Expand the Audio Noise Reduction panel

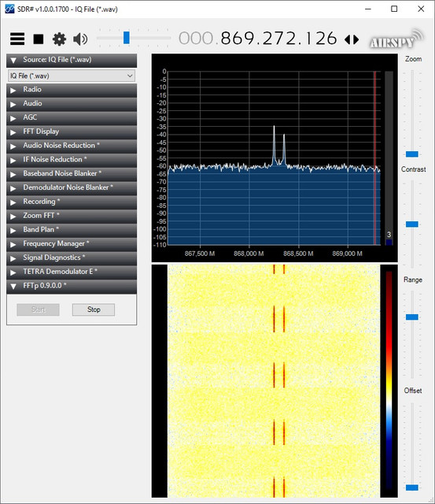pyautogui.click(x=72, y=146)
